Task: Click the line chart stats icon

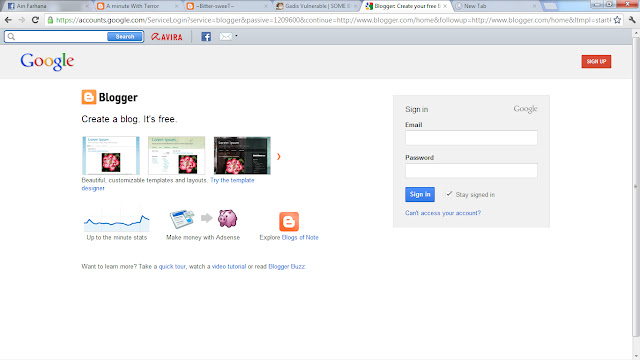Action: pos(117,220)
